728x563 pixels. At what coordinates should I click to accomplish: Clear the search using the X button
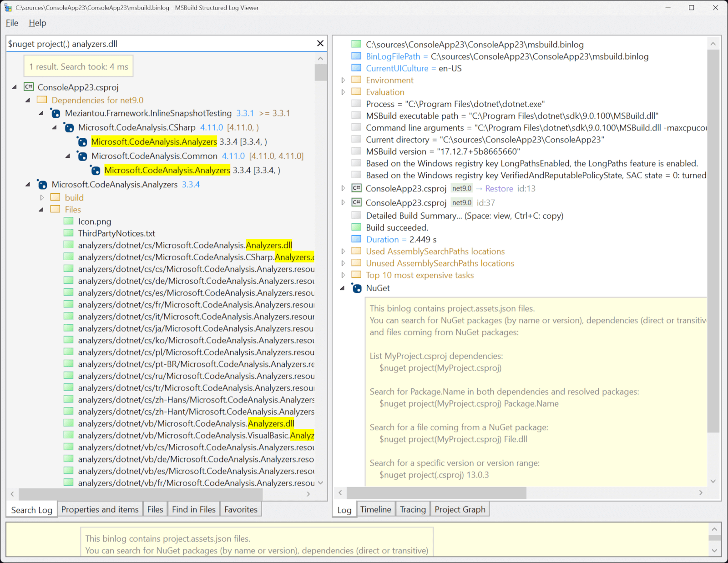320,43
